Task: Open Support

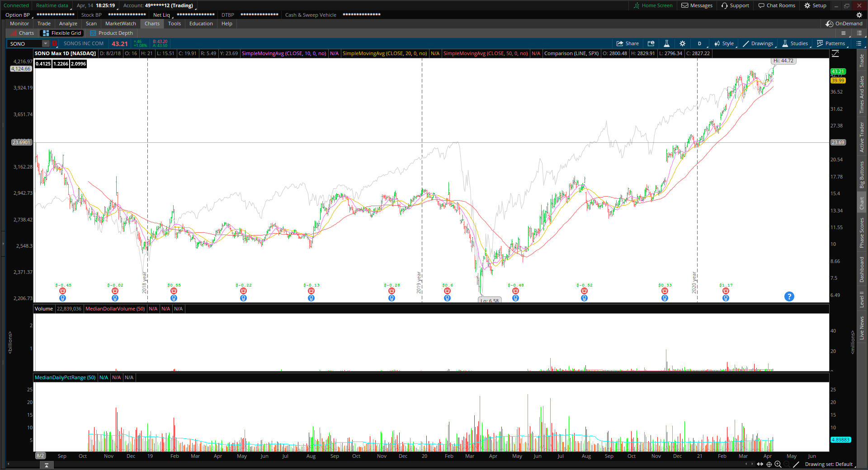Action: pos(735,5)
